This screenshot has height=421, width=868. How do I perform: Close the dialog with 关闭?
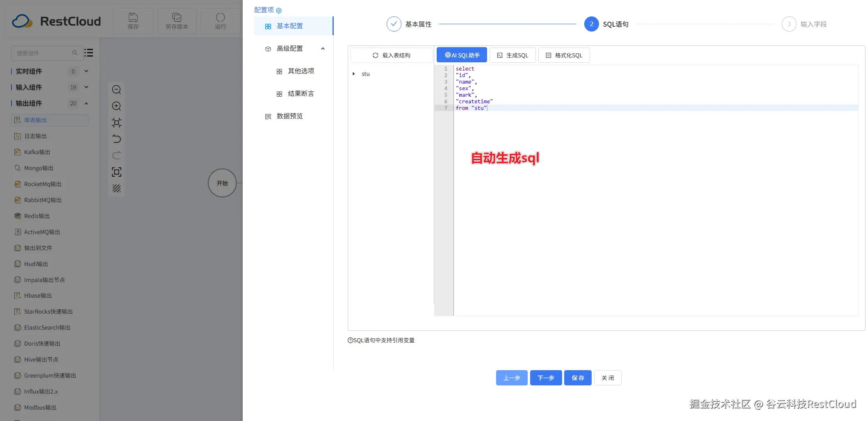608,378
